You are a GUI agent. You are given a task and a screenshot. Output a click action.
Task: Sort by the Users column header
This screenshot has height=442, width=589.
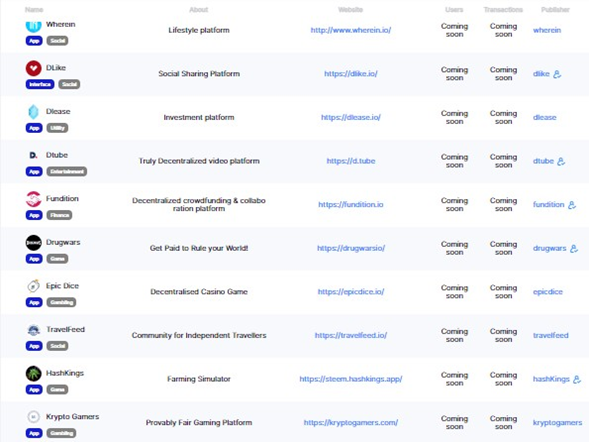[x=454, y=10]
